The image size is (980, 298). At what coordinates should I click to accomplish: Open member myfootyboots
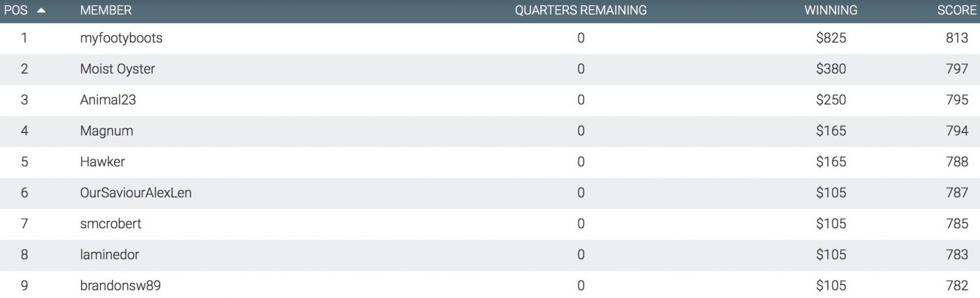click(121, 38)
